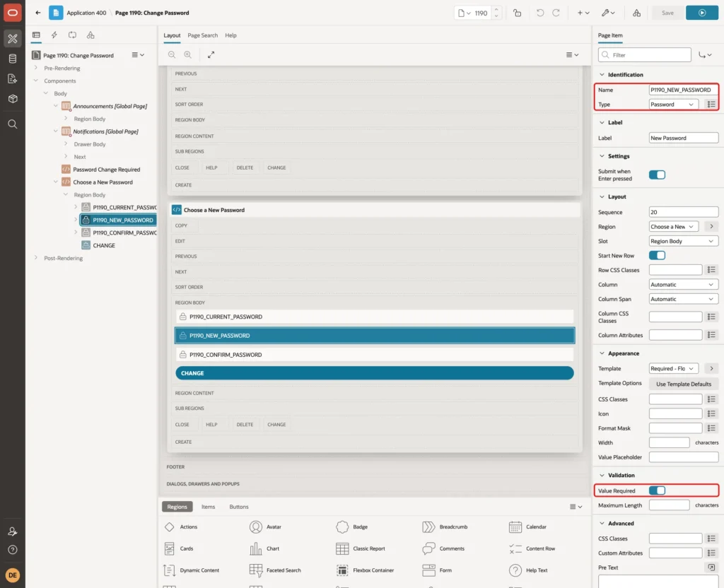Screen dimensions: 724x588
Task: Switch to Page Shared Components tab icon
Action: 90,35
